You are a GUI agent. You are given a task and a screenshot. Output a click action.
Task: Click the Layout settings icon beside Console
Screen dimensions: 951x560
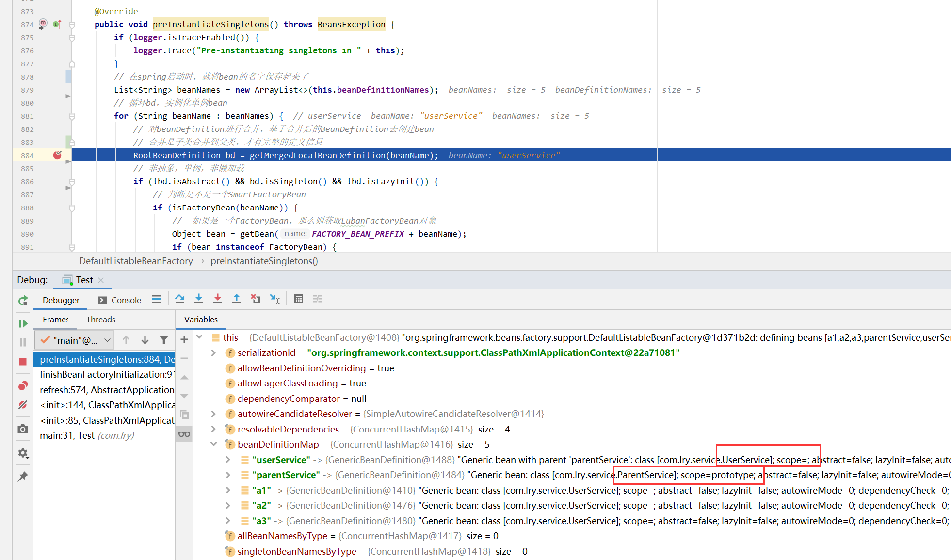click(x=156, y=299)
